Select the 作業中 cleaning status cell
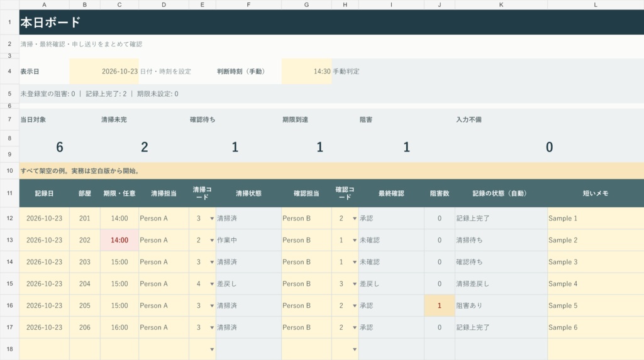 point(248,240)
